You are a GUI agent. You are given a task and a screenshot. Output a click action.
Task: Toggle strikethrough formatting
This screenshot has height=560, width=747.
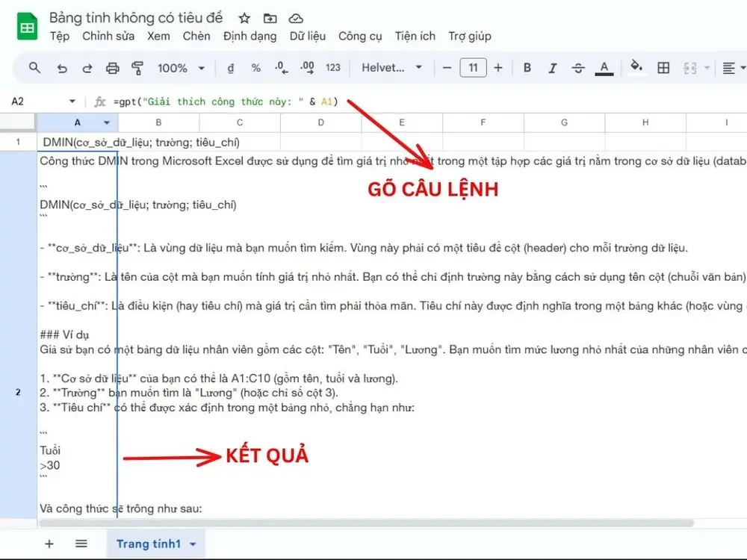coord(578,68)
